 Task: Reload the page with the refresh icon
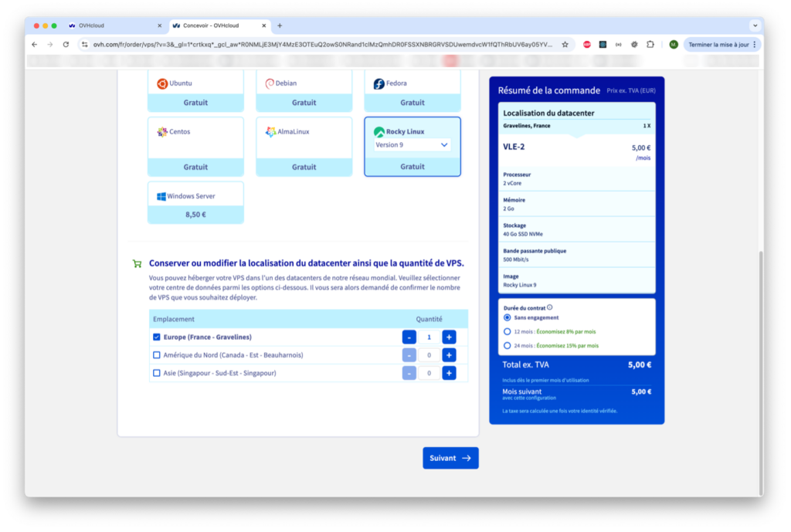point(66,44)
